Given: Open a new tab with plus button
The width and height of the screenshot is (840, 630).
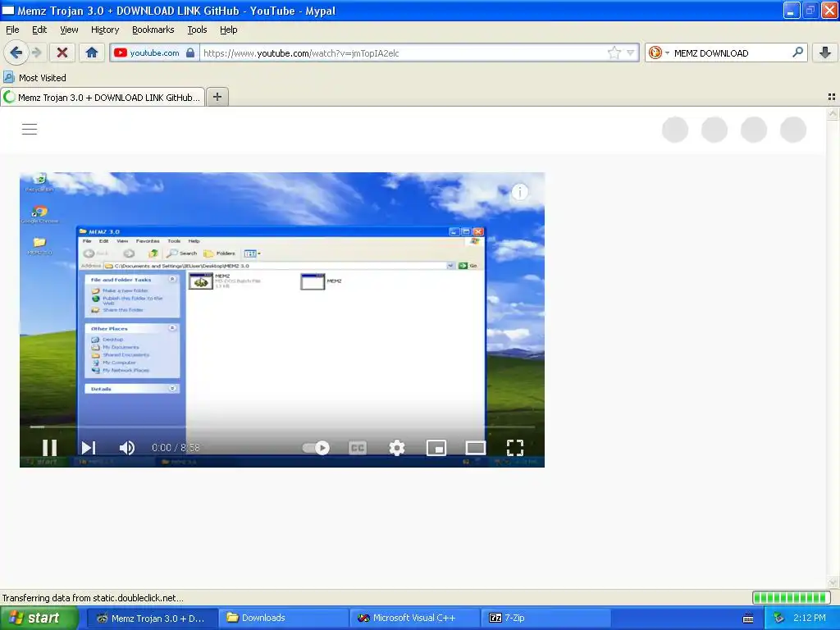Looking at the screenshot, I should (x=217, y=97).
